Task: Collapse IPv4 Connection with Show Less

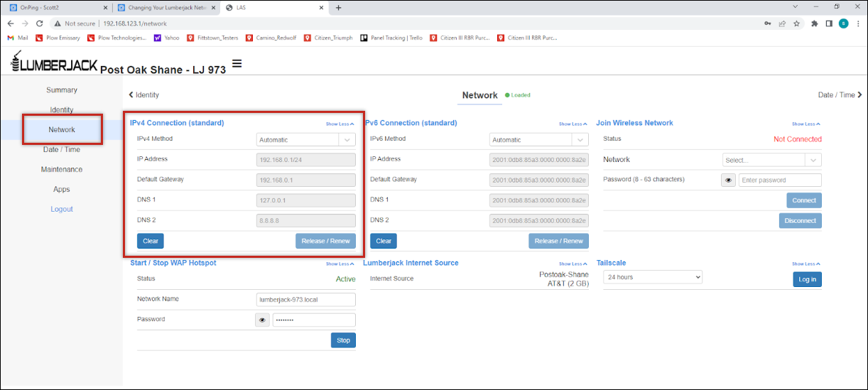Action: click(x=340, y=124)
